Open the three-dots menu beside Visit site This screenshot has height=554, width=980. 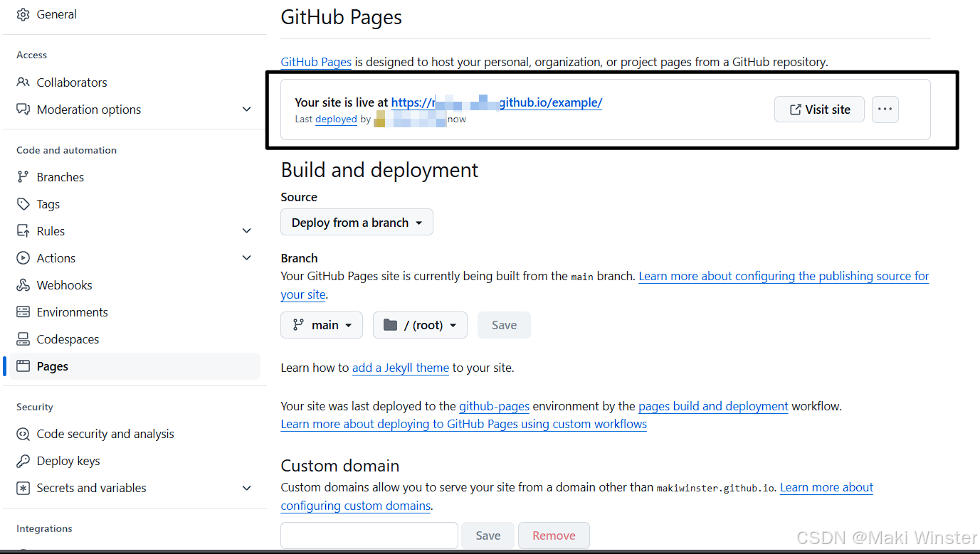[885, 110]
